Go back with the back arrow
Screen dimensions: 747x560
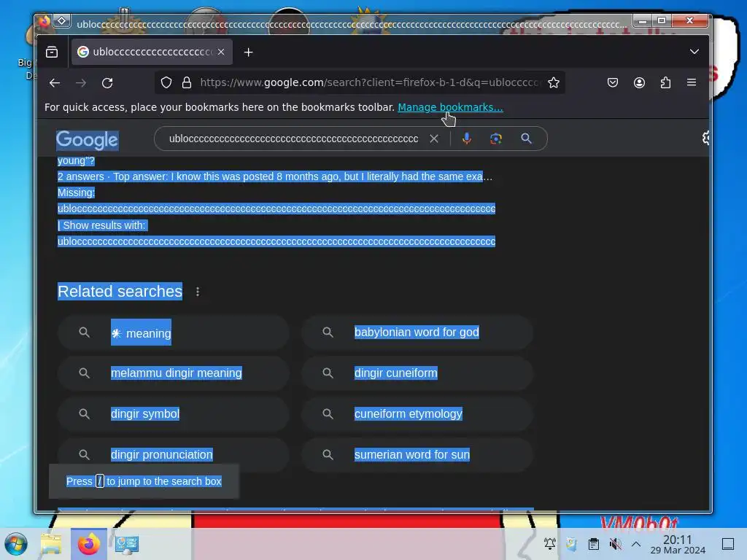click(55, 83)
